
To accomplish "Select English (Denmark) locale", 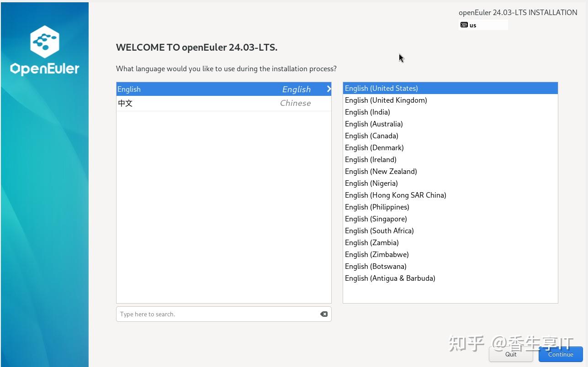I will tap(374, 147).
